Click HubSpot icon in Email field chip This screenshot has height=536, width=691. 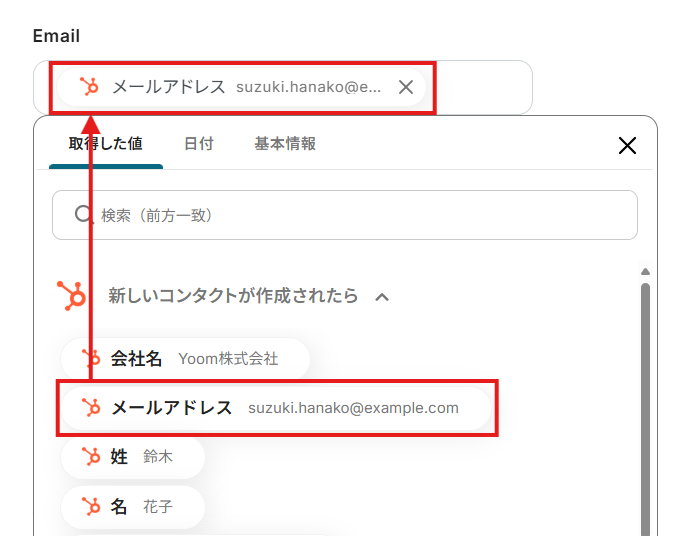pos(90,87)
